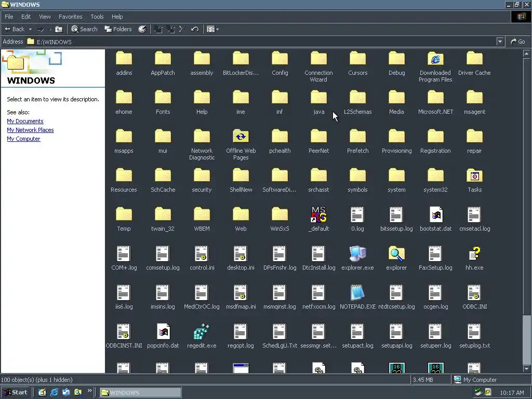The image size is (532, 399).
Task: Go up one folder level
Action: tap(59, 29)
